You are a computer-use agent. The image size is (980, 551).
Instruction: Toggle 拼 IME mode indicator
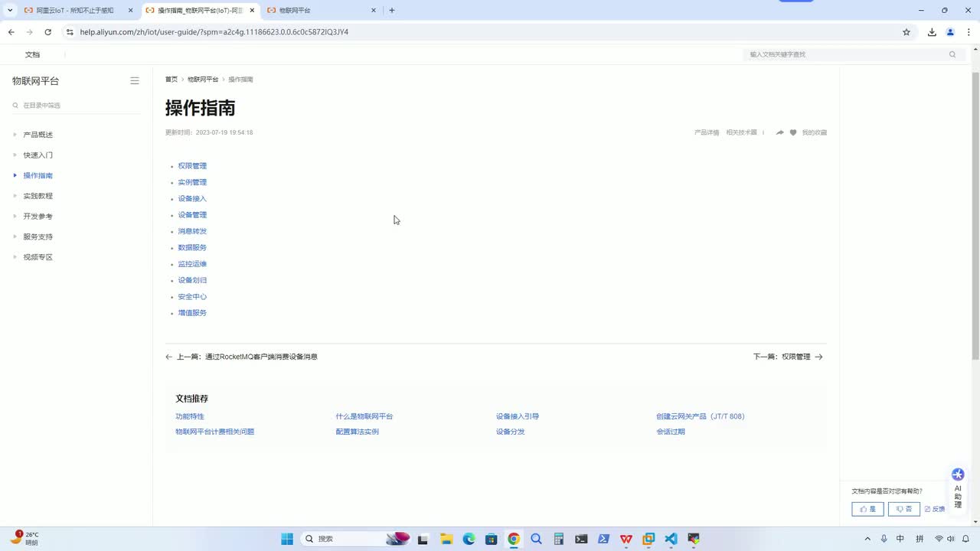point(920,539)
